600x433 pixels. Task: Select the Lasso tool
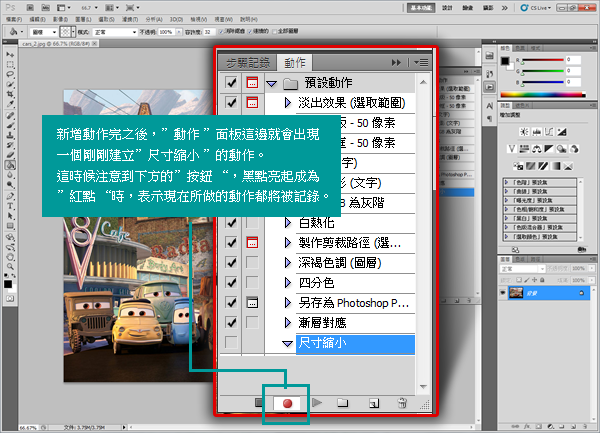10,74
